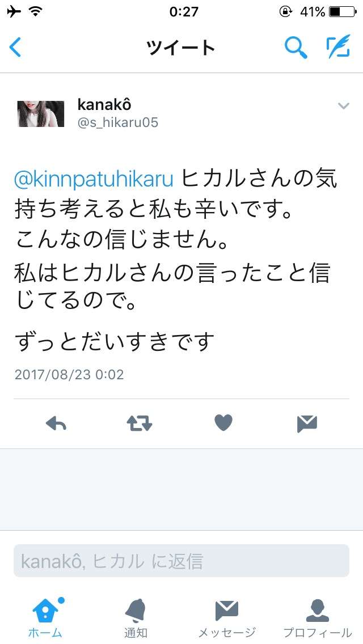
Task: Share tweet via direct message icon
Action: click(307, 424)
